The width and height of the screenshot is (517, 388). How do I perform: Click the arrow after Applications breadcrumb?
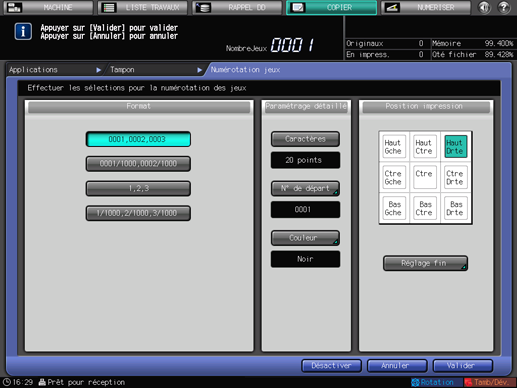tap(98, 70)
